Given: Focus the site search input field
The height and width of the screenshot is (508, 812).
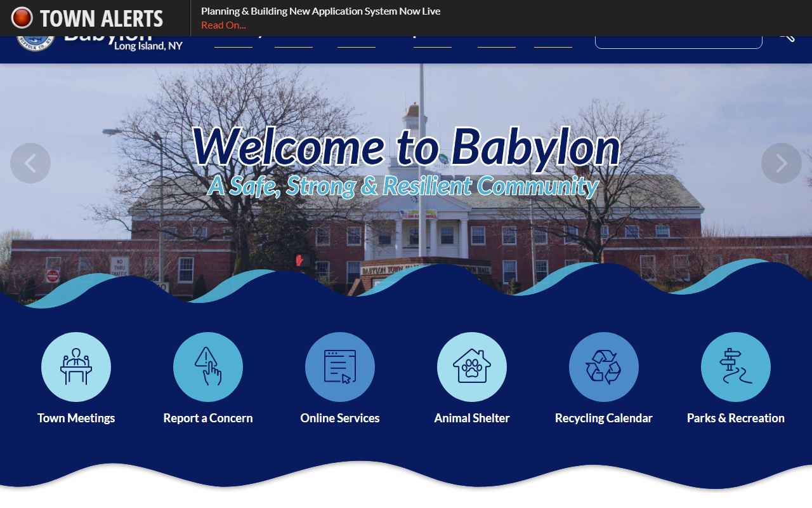Looking at the screenshot, I should [x=679, y=42].
